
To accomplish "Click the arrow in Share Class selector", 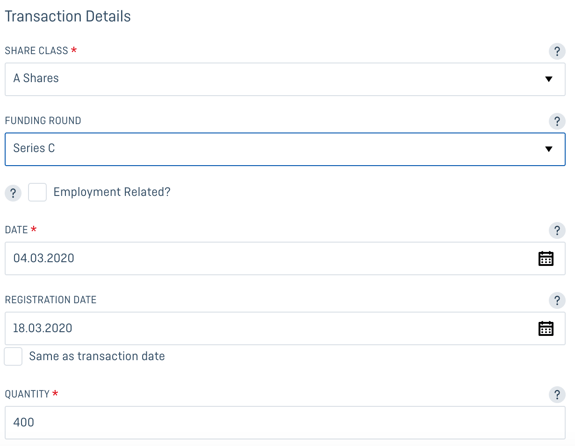I will pos(549,79).
